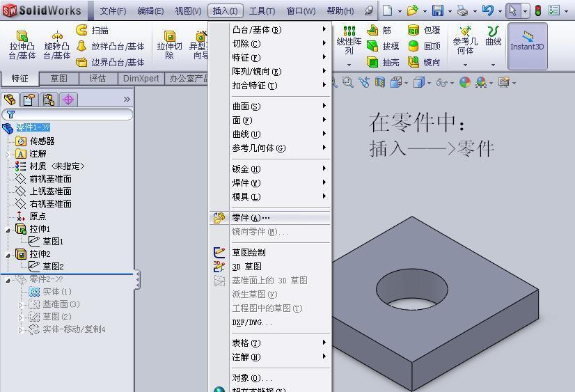Click the New document icon
The height and width of the screenshot is (392, 575).
387,10
